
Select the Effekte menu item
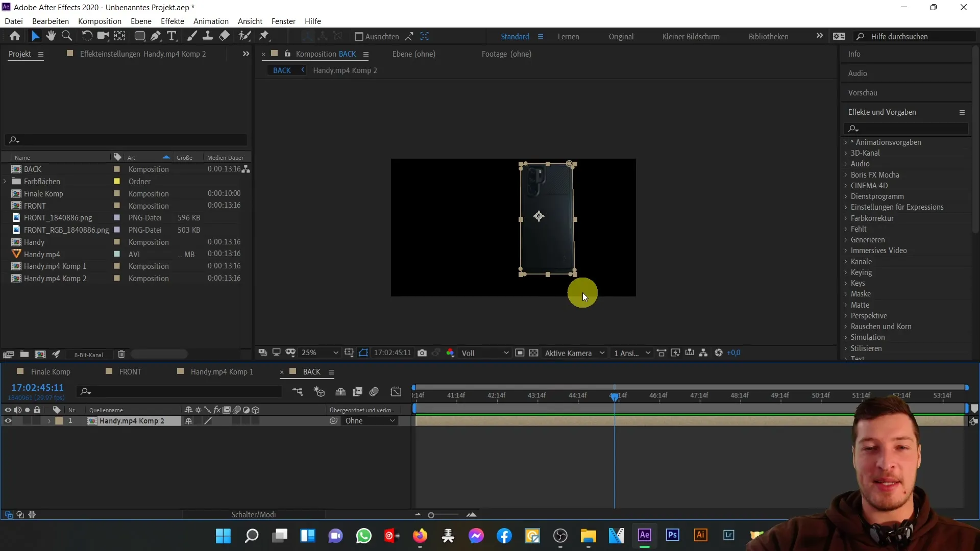[x=173, y=21]
